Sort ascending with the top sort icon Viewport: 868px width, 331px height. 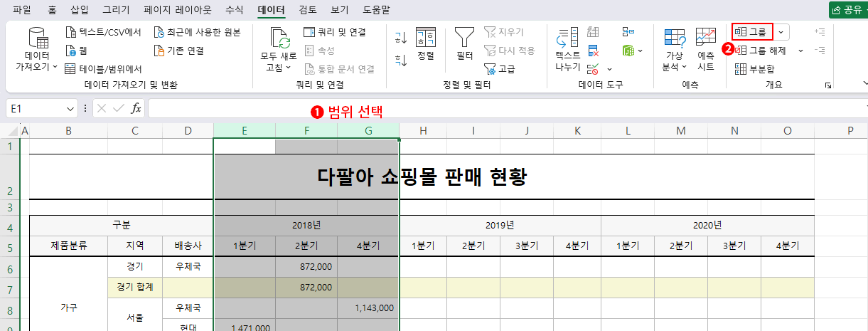tap(400, 38)
